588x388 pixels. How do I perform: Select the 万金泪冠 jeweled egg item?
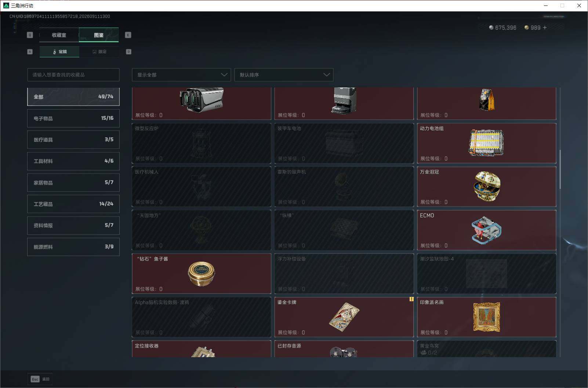coord(486,186)
